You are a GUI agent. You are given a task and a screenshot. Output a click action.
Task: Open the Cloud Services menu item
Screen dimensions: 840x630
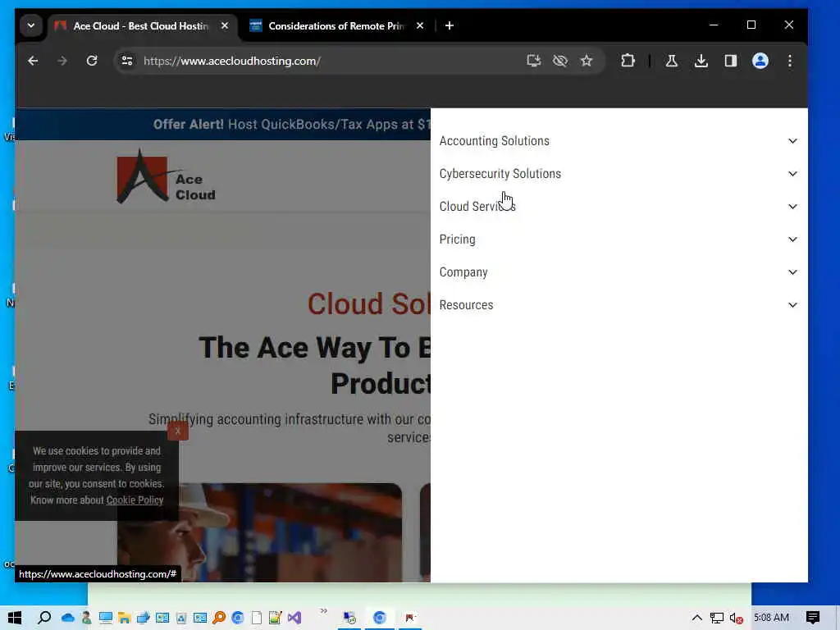pyautogui.click(x=477, y=207)
